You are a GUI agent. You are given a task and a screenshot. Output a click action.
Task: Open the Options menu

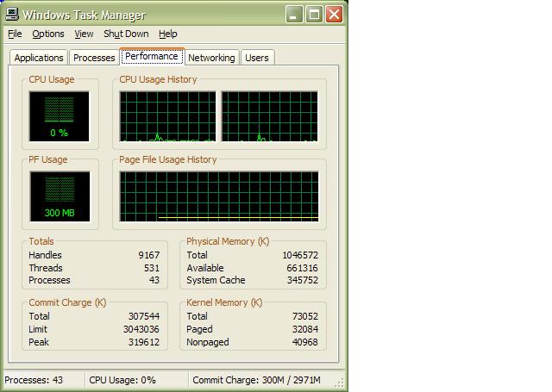coord(48,34)
